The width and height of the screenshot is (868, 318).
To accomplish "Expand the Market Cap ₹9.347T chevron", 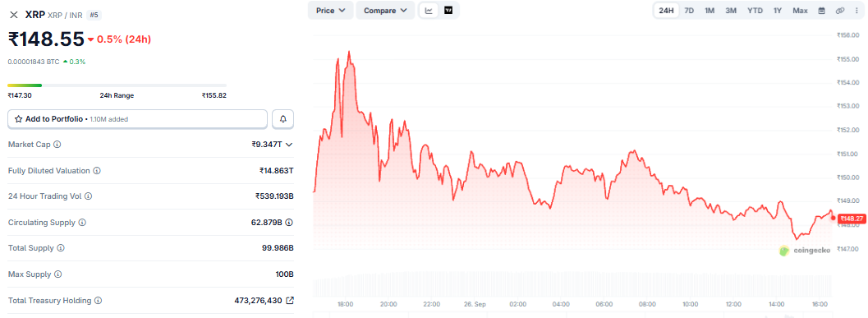I will (288, 145).
